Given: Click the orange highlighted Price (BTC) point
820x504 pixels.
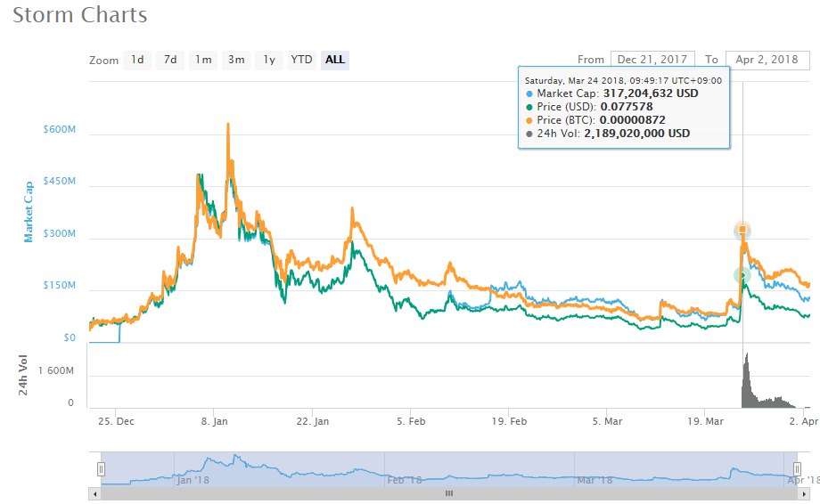Looking at the screenshot, I should coord(742,231).
